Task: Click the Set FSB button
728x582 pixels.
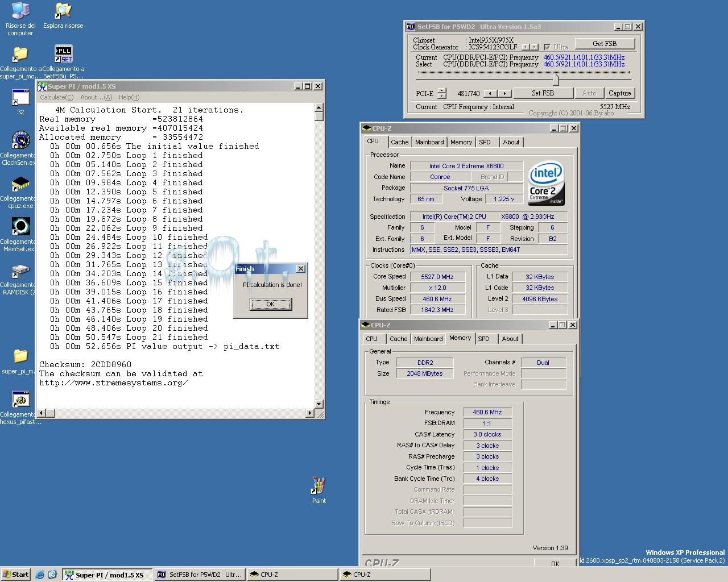Action: (x=543, y=93)
